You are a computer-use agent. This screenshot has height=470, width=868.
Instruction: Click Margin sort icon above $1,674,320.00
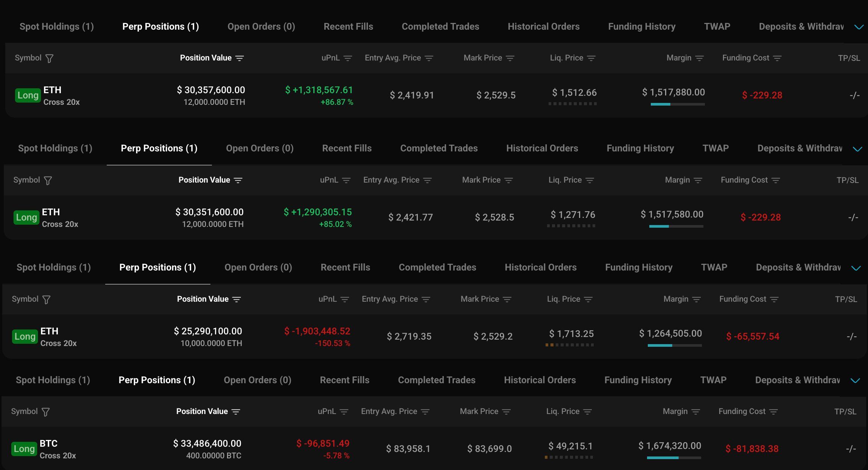[696, 412]
